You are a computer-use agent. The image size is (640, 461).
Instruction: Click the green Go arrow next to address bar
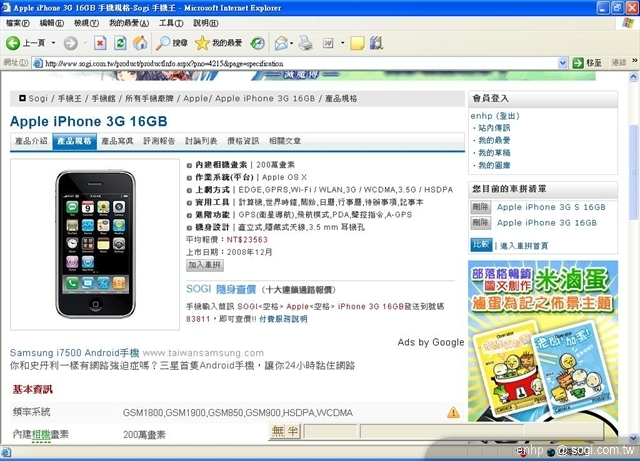click(x=578, y=63)
